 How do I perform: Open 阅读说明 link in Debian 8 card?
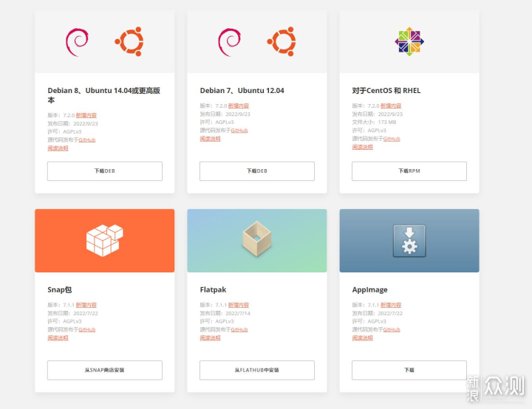tap(58, 148)
